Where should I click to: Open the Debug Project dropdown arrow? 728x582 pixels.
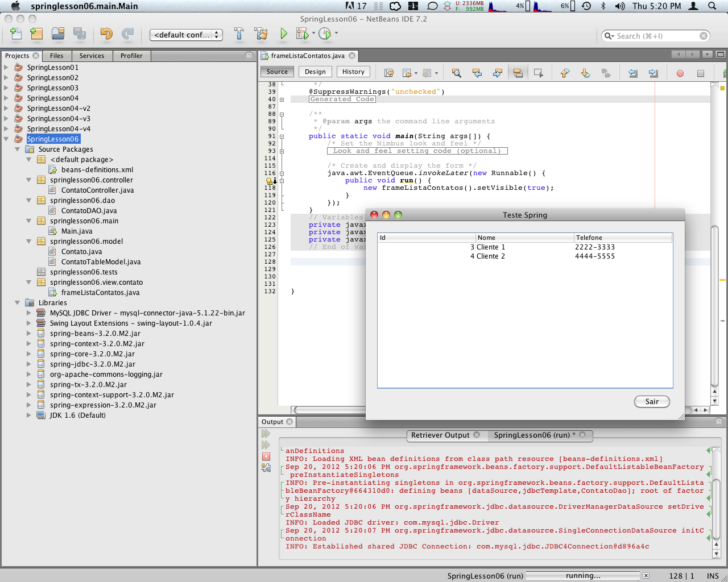313,33
